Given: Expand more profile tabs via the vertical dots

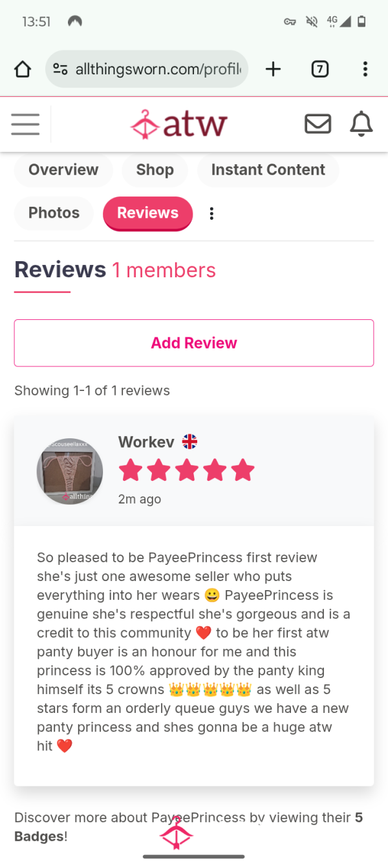Looking at the screenshot, I should pos(211,213).
